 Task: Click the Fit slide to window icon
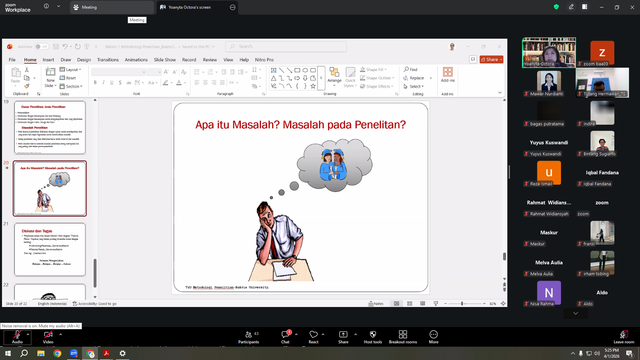503,304
